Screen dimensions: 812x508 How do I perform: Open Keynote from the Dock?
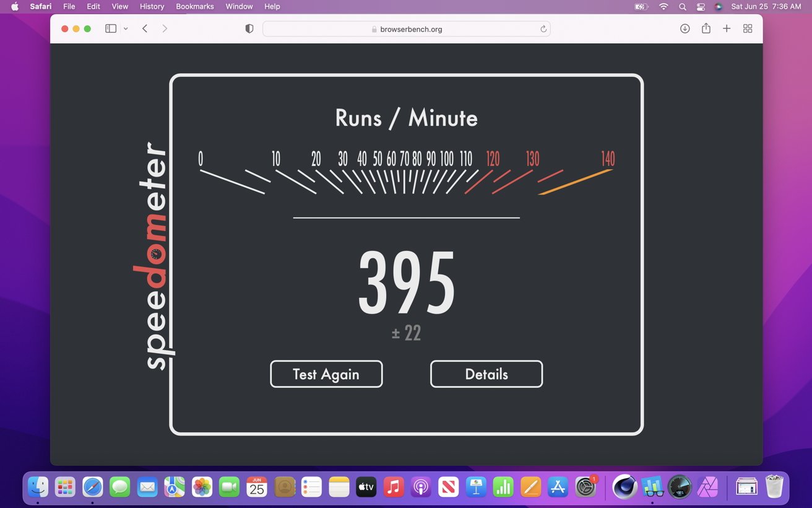476,487
